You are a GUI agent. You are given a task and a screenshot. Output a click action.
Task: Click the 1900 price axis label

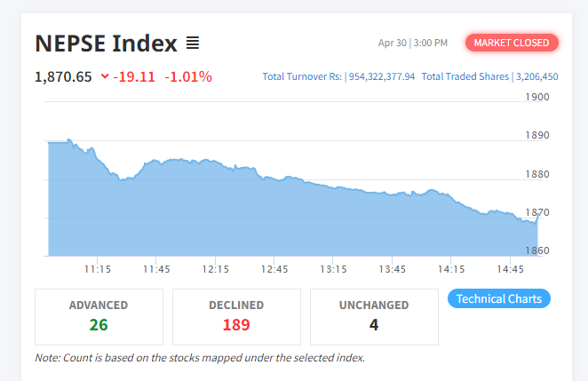tap(538, 97)
